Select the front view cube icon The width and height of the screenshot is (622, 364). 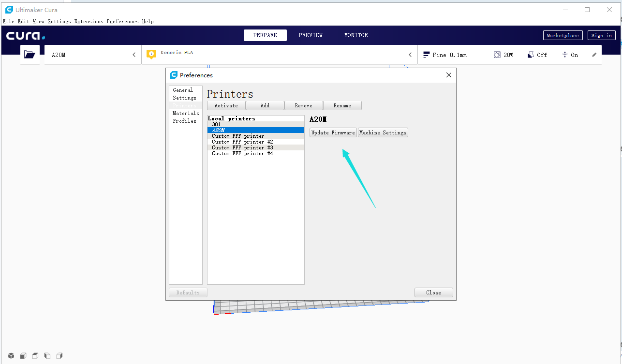point(23,356)
